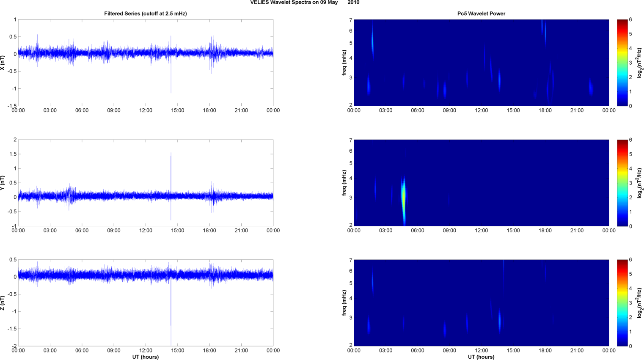Viewport: 644px width, 360px height.
Task: Pick the colorbar beside the top wavelet plot
Action: point(622,63)
